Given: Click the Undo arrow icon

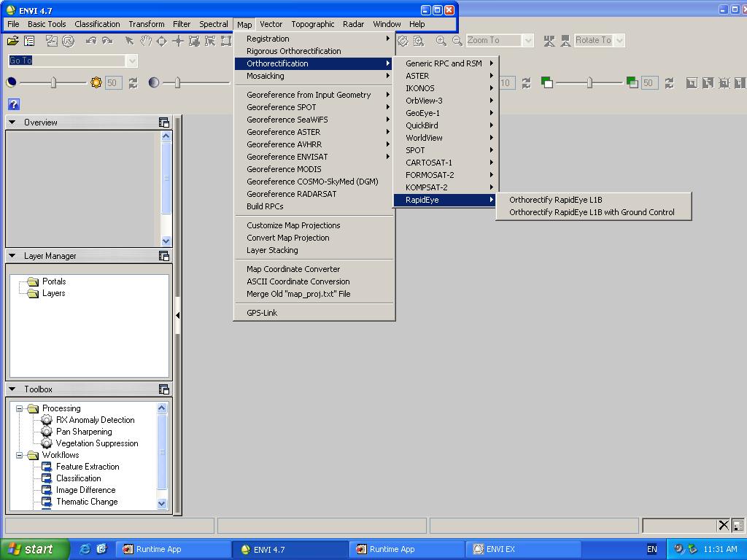Looking at the screenshot, I should point(91,41).
